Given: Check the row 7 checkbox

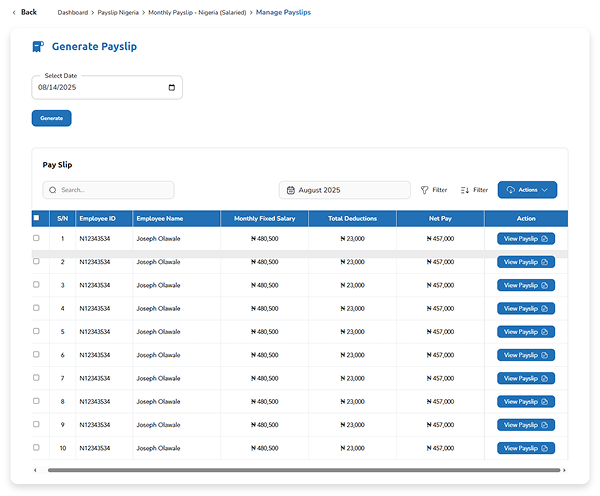Looking at the screenshot, I should coord(36,378).
